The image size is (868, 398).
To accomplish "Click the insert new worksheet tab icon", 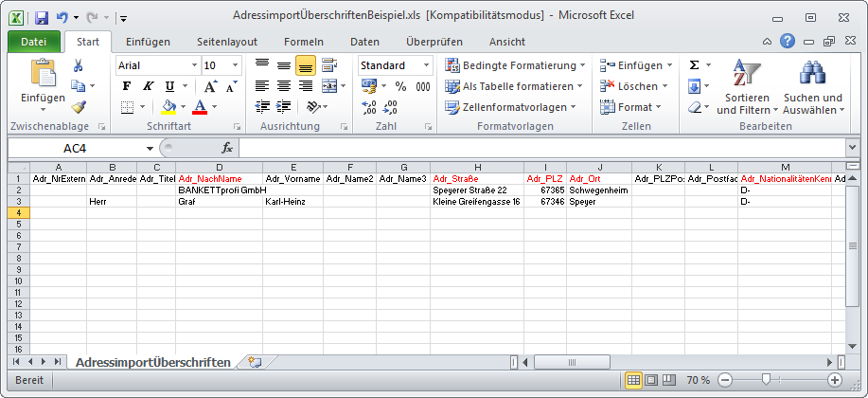I will pyautogui.click(x=255, y=363).
